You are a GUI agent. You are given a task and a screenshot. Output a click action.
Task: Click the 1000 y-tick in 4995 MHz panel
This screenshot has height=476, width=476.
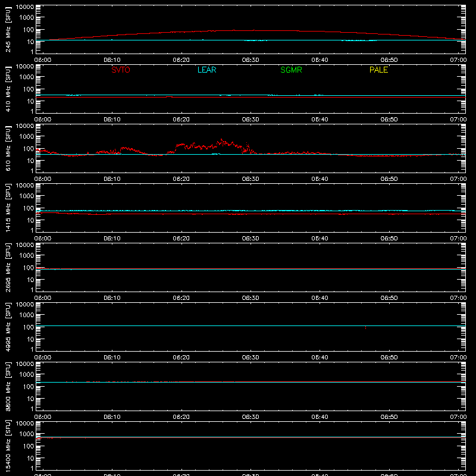(x=27, y=315)
